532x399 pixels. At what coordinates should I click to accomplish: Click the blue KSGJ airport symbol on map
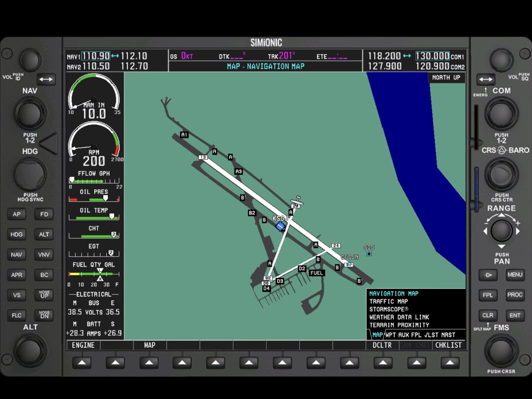click(280, 226)
